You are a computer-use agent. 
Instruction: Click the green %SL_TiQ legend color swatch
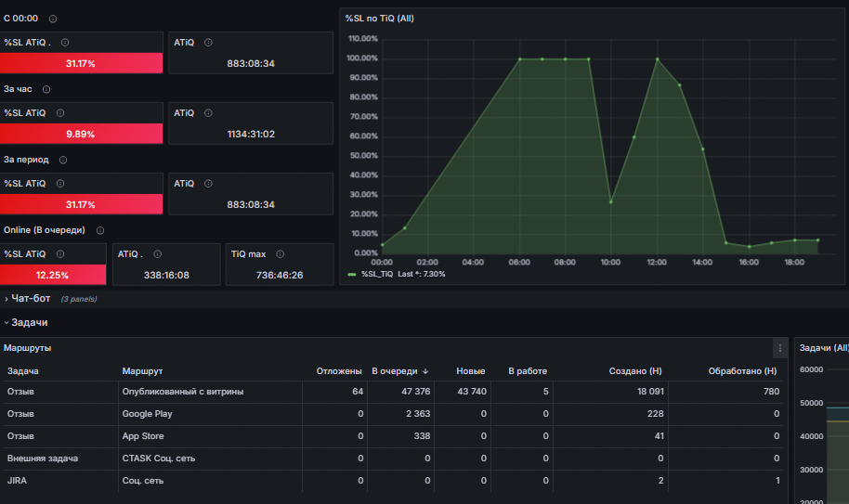click(x=352, y=274)
